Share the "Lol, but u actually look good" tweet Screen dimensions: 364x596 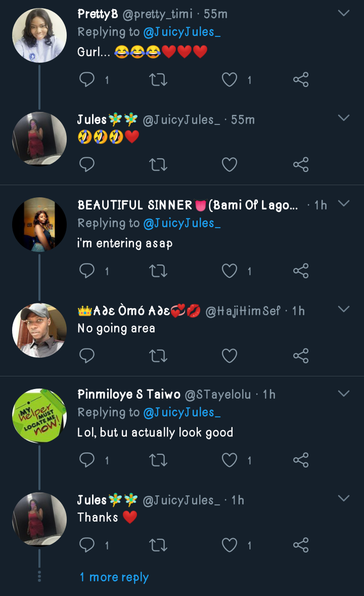(301, 460)
